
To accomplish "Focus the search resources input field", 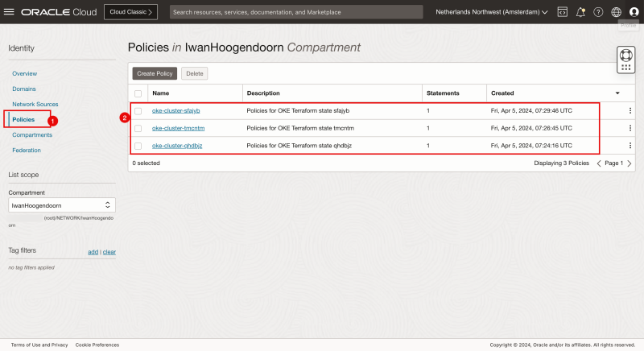I will (296, 12).
